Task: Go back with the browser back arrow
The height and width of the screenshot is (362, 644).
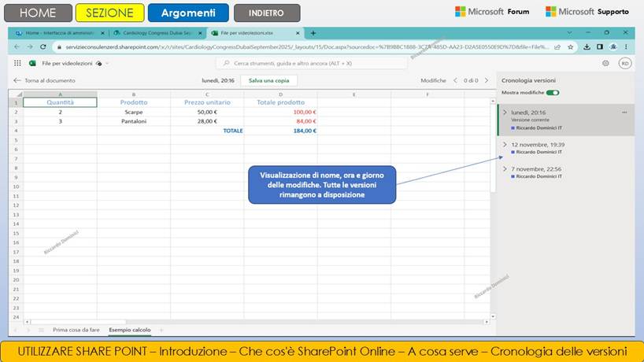Action: [17, 47]
